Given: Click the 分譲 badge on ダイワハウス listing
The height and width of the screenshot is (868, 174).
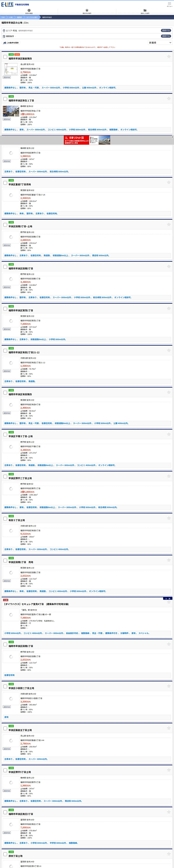Looking at the screenshot, I should 168,598.
